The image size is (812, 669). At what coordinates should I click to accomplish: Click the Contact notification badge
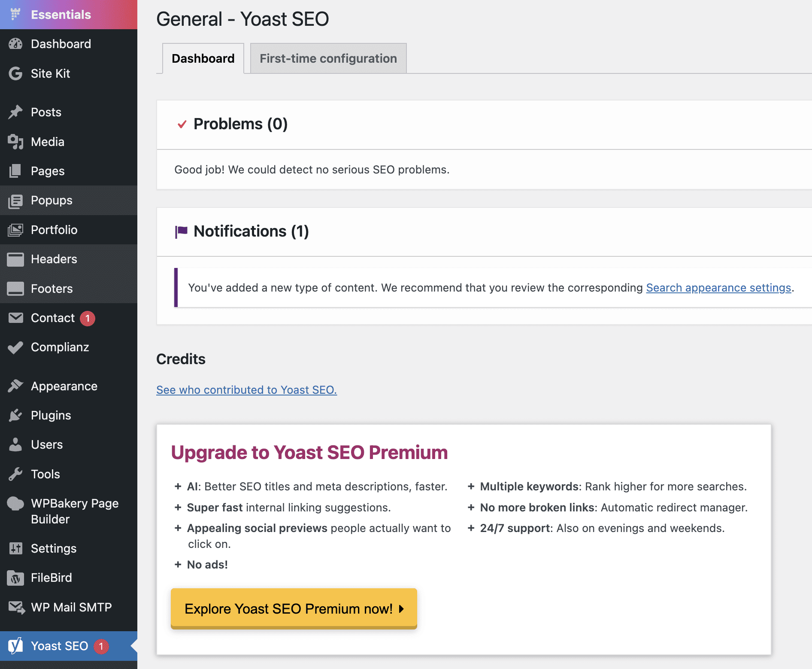click(88, 318)
